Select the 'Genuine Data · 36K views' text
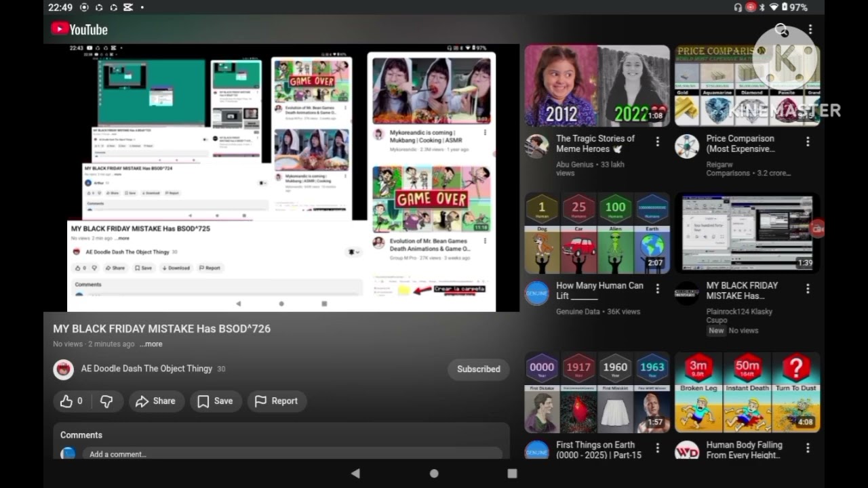Image resolution: width=868 pixels, height=488 pixels. 598,312
